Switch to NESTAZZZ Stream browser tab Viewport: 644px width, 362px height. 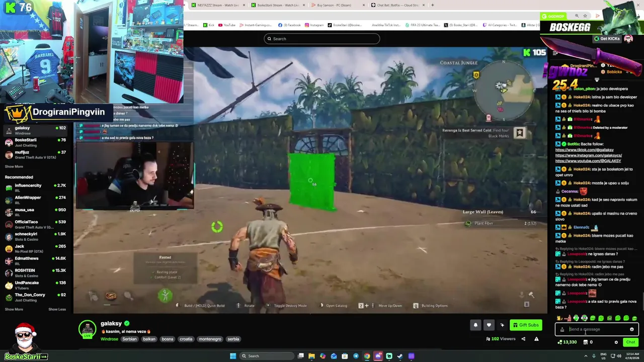pos(218,5)
